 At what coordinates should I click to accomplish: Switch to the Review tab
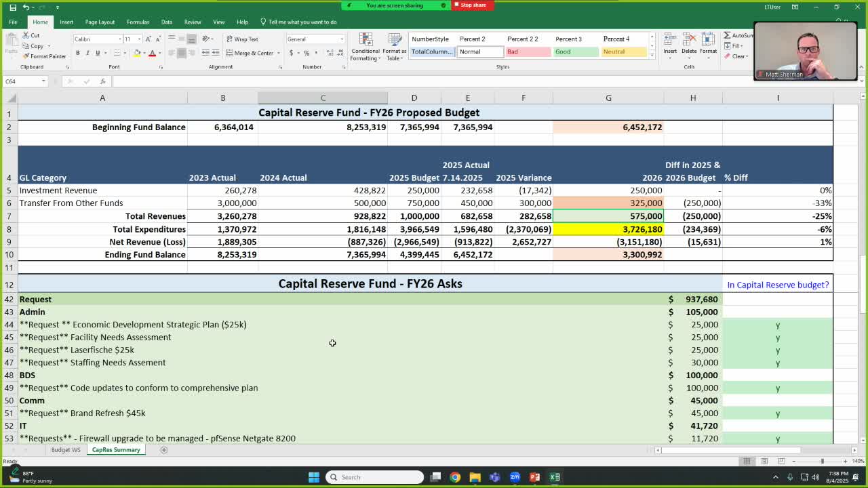click(x=193, y=22)
